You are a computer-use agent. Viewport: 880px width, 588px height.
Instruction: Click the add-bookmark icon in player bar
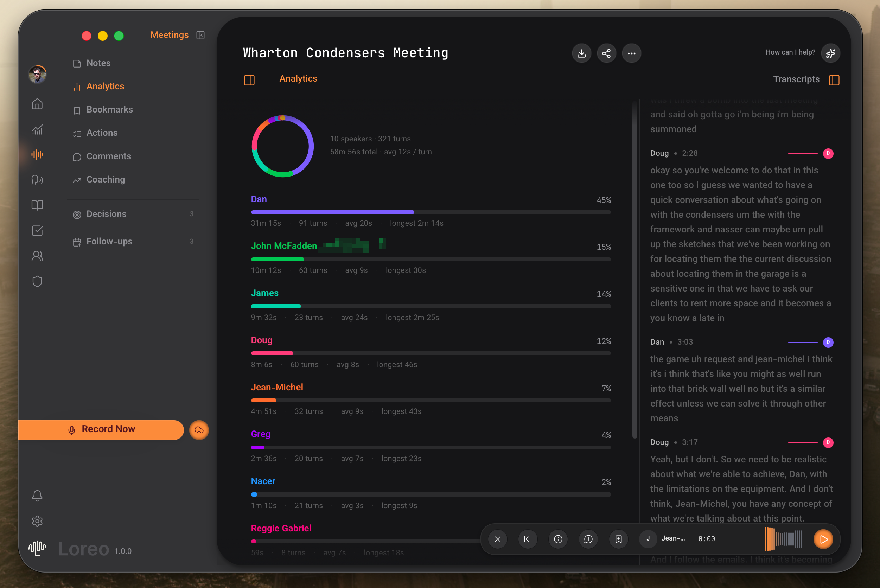(618, 539)
